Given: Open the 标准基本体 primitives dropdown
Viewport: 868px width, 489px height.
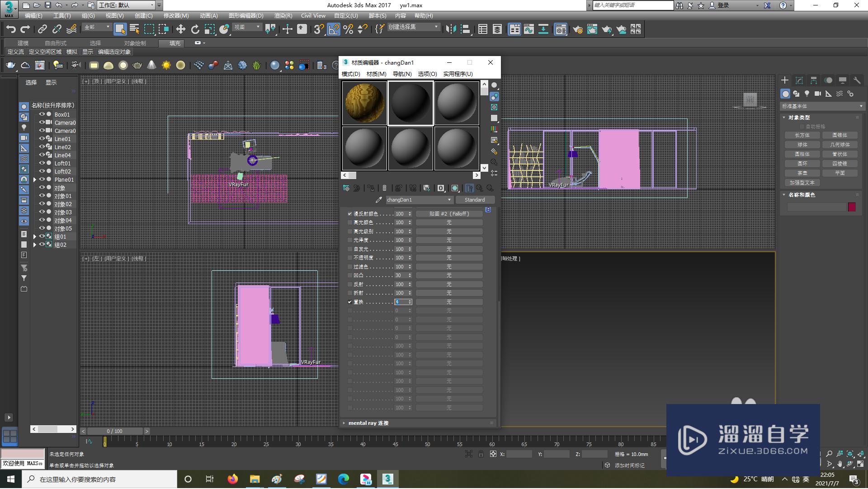Looking at the screenshot, I should pyautogui.click(x=822, y=106).
